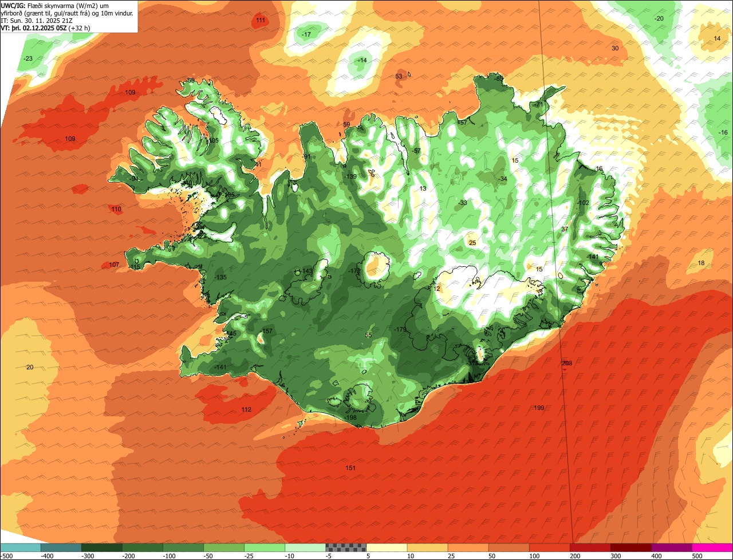Click the map value 53

tap(399, 76)
